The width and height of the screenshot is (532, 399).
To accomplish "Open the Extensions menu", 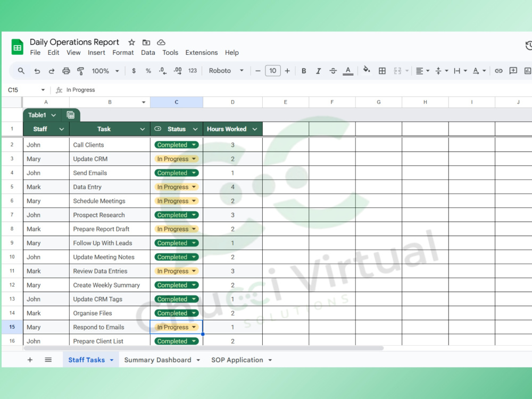I will tap(202, 53).
